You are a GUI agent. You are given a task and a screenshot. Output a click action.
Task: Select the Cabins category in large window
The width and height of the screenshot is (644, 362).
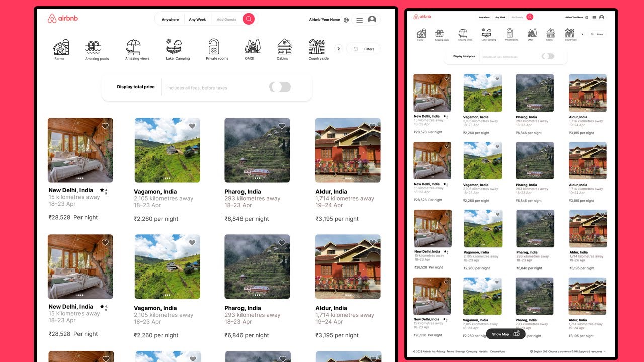(x=284, y=50)
